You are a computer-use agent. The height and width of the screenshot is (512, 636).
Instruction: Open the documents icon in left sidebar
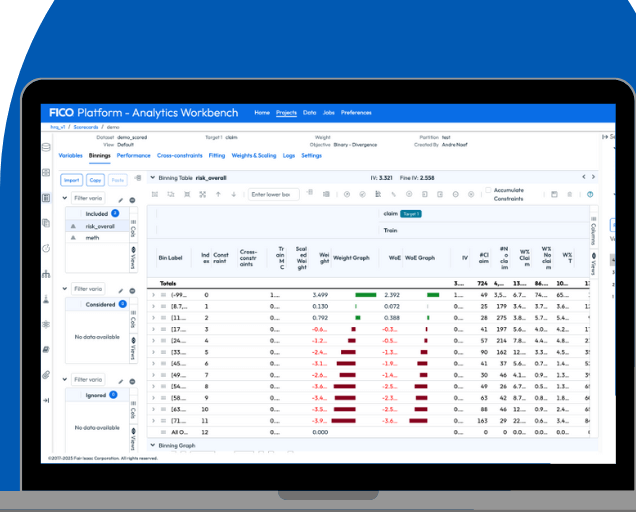pos(46,223)
